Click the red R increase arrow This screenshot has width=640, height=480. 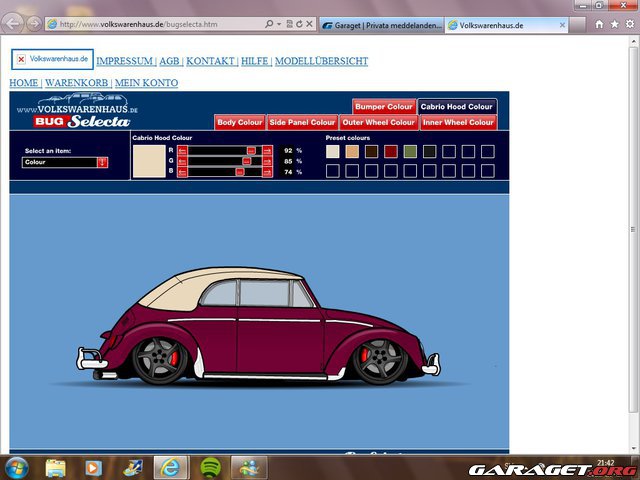click(x=267, y=150)
